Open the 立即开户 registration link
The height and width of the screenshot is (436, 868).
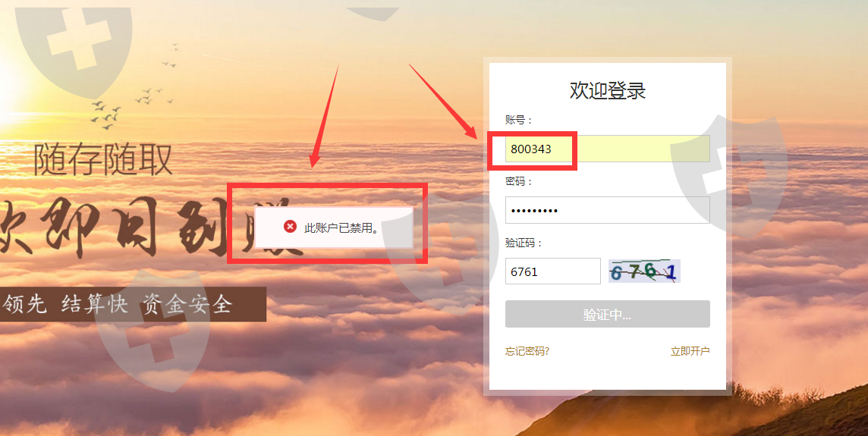point(690,351)
